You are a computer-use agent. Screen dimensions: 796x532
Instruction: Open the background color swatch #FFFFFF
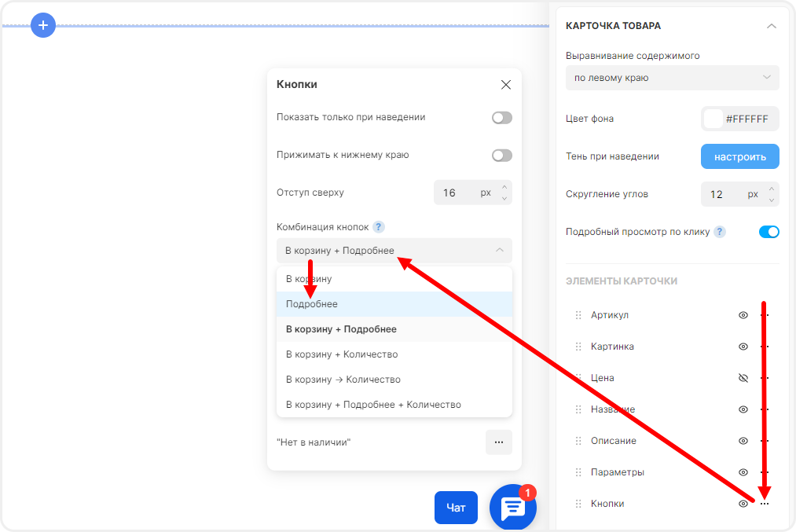pyautogui.click(x=713, y=119)
